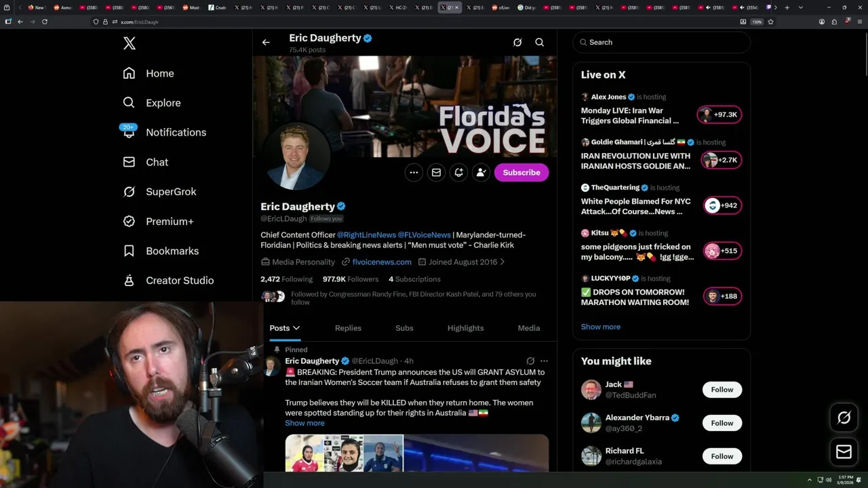The height and width of the screenshot is (488, 868).
Task: Open the browser hamburger menu
Action: pyautogui.click(x=859, y=22)
